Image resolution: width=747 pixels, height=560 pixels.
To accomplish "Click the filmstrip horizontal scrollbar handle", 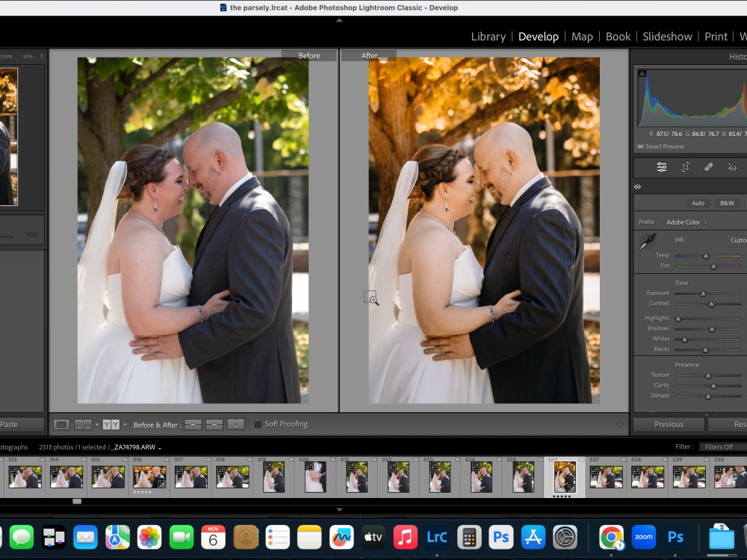I will click(x=77, y=502).
